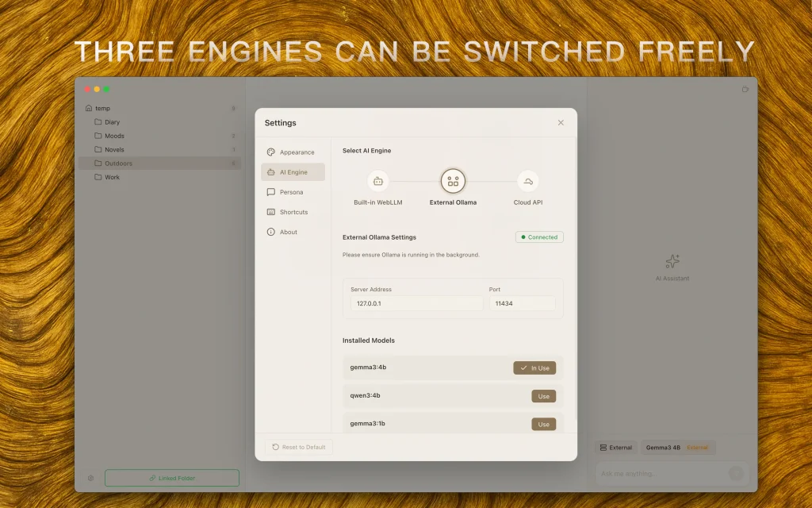Open the Linked Folder button
Image resolution: width=812 pixels, height=508 pixels.
pos(171,477)
